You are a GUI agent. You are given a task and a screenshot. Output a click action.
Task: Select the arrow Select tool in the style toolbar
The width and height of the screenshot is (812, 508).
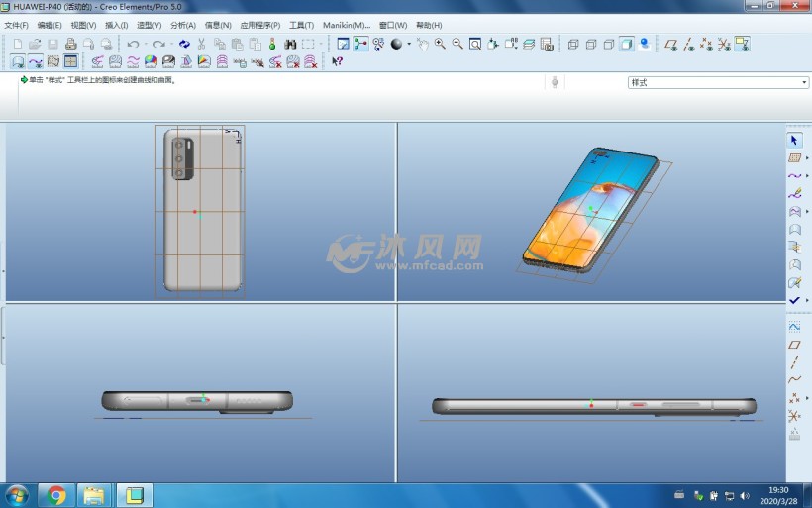pyautogui.click(x=794, y=141)
